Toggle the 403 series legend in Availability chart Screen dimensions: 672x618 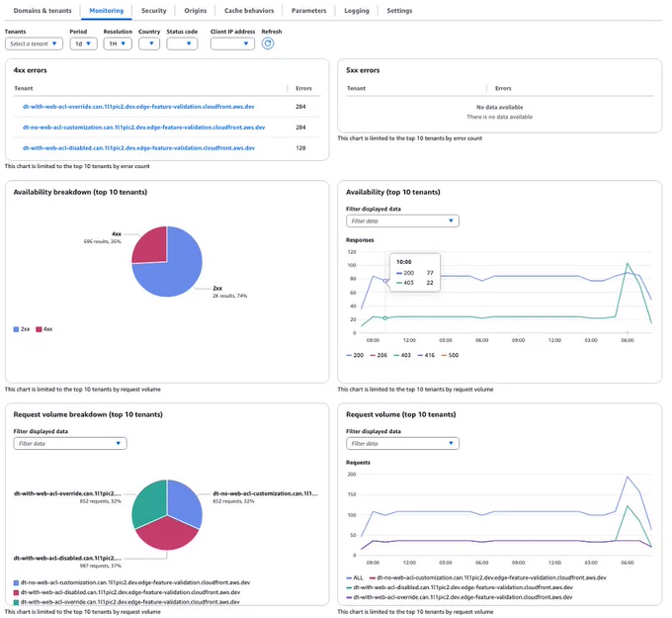click(402, 355)
